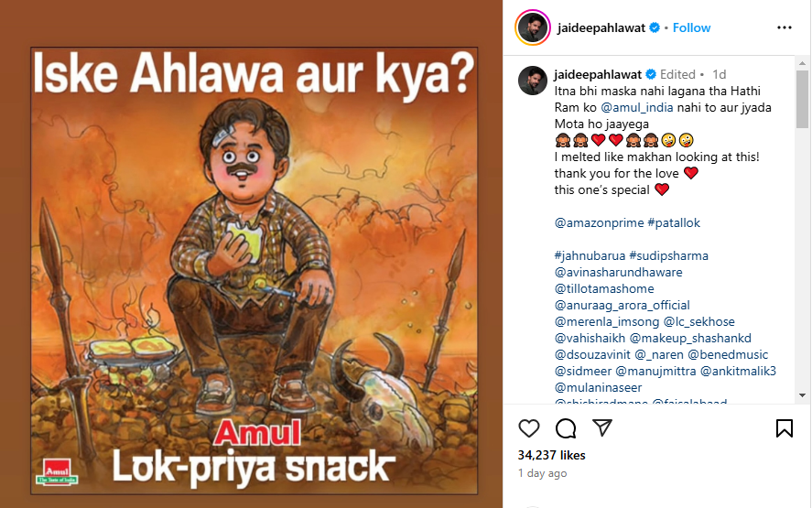
Task: Open the @amazonprime mention
Action: 600,222
